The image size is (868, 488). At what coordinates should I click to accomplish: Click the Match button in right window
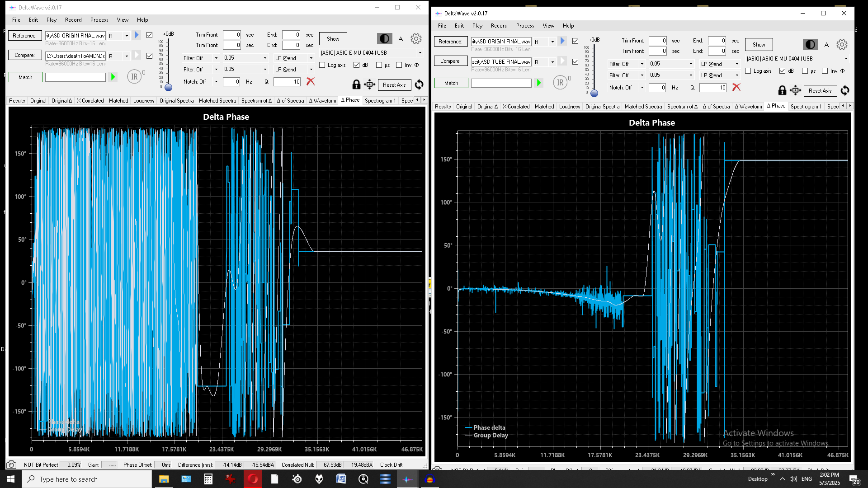pos(451,83)
